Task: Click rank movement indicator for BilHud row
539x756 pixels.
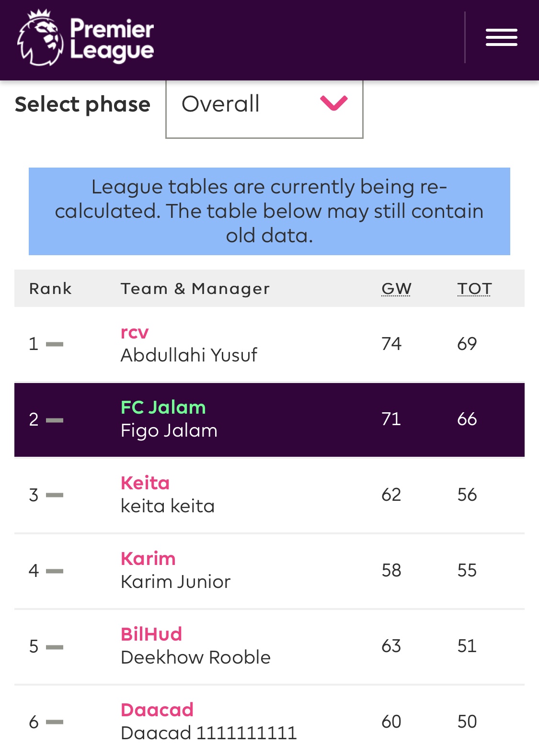Action: click(x=55, y=647)
